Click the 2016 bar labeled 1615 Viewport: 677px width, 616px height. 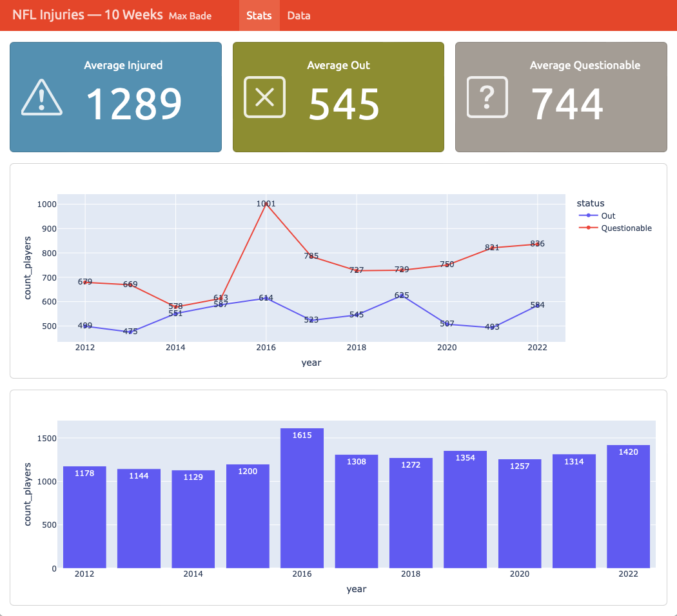(x=302, y=497)
